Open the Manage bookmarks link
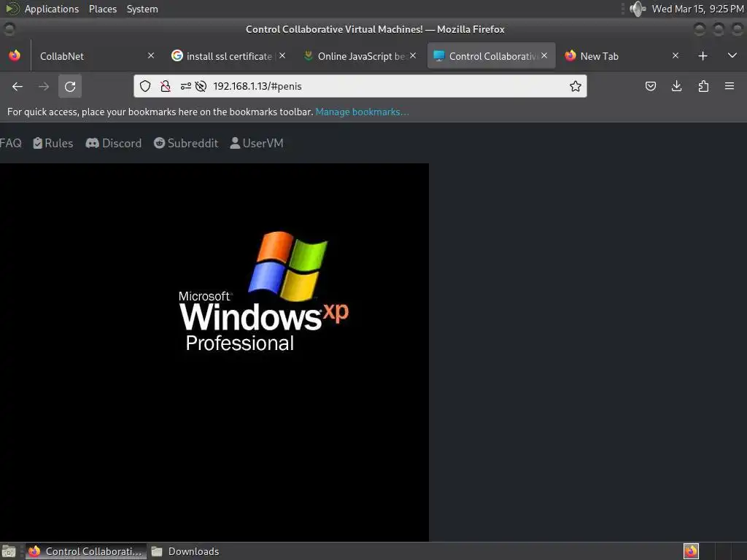Image resolution: width=747 pixels, height=560 pixels. click(362, 112)
